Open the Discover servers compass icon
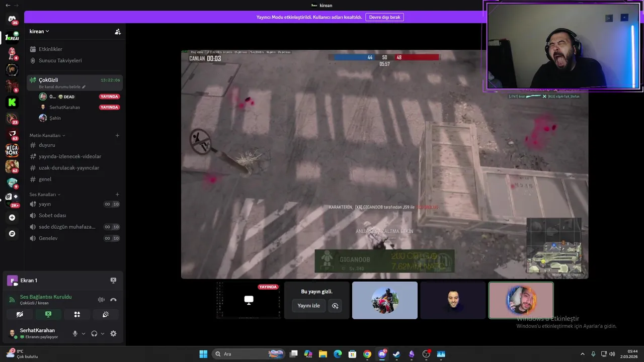The height and width of the screenshot is (362, 644). point(12,234)
